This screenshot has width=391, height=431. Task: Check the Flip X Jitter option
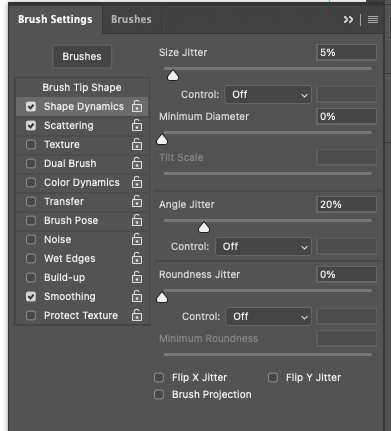click(159, 378)
